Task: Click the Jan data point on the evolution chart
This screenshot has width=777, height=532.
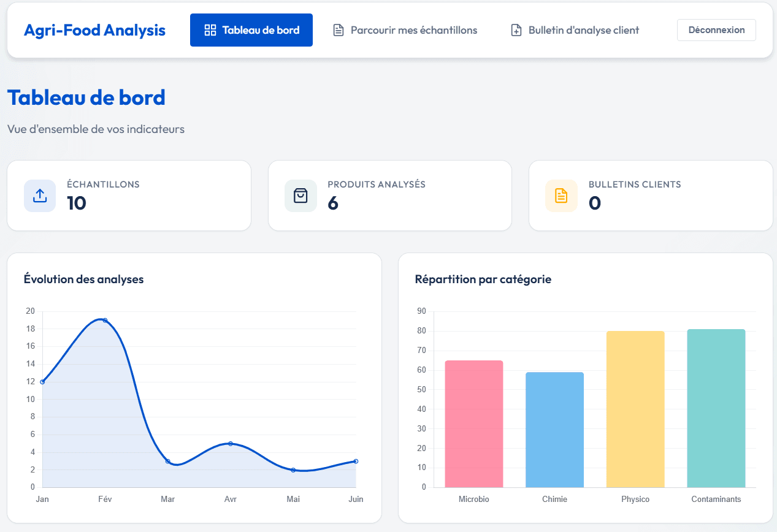Action: (x=42, y=381)
